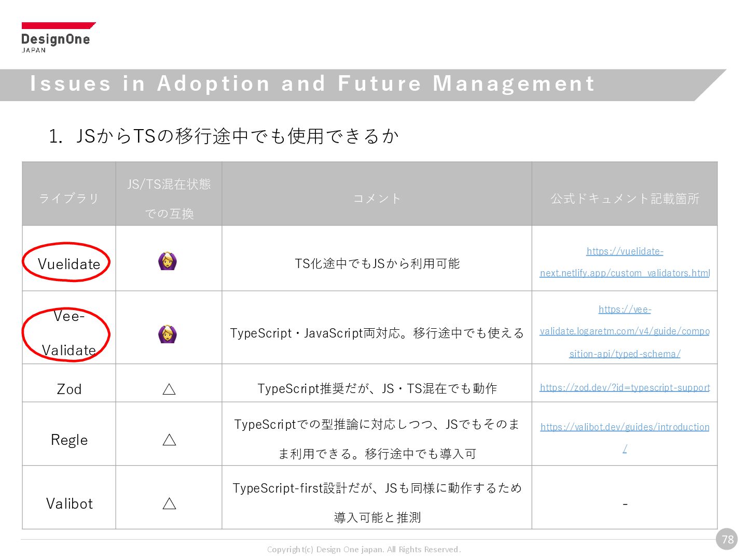747x560 pixels.
Task: Click the OK-gesture emoji in the Vuelidate row
Action: [168, 261]
